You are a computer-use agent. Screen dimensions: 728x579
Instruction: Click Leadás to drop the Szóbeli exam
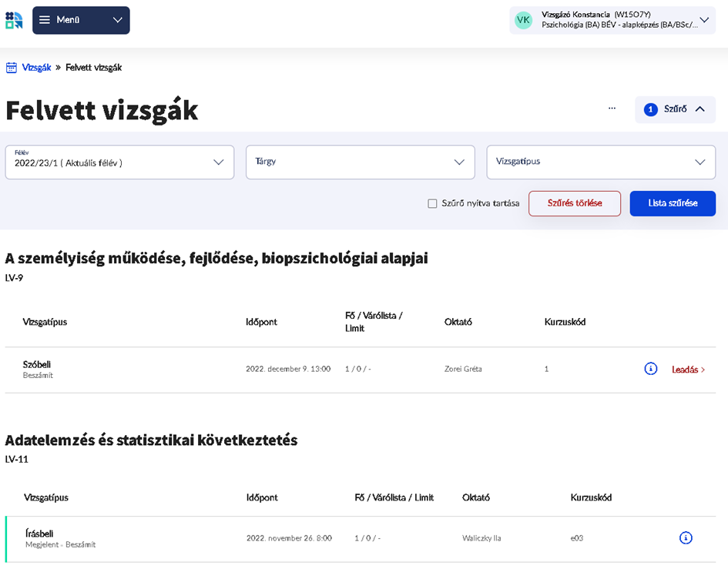(x=688, y=370)
